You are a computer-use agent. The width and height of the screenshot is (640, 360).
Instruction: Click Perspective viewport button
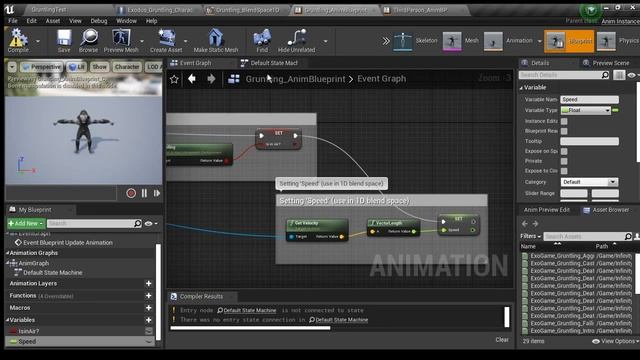(x=42, y=67)
